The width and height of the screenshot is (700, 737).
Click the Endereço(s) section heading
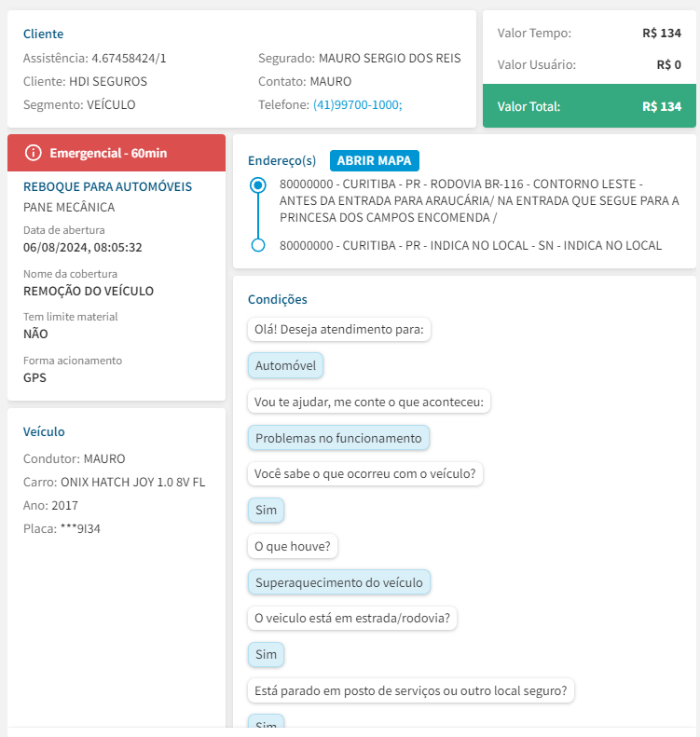[281, 160]
